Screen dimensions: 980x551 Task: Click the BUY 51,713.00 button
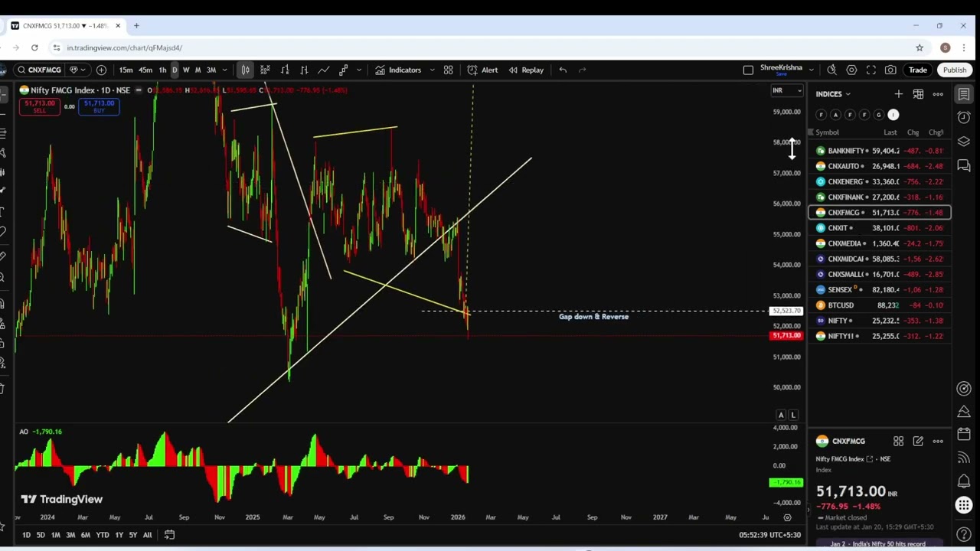99,106
